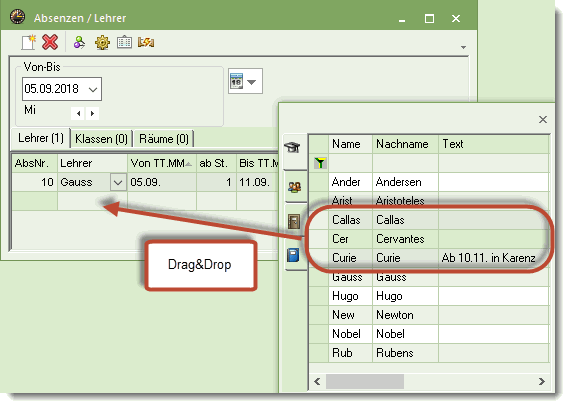This screenshot has width=570, height=408.
Task: Open the calendar button dropdown arrow
Action: (x=251, y=82)
